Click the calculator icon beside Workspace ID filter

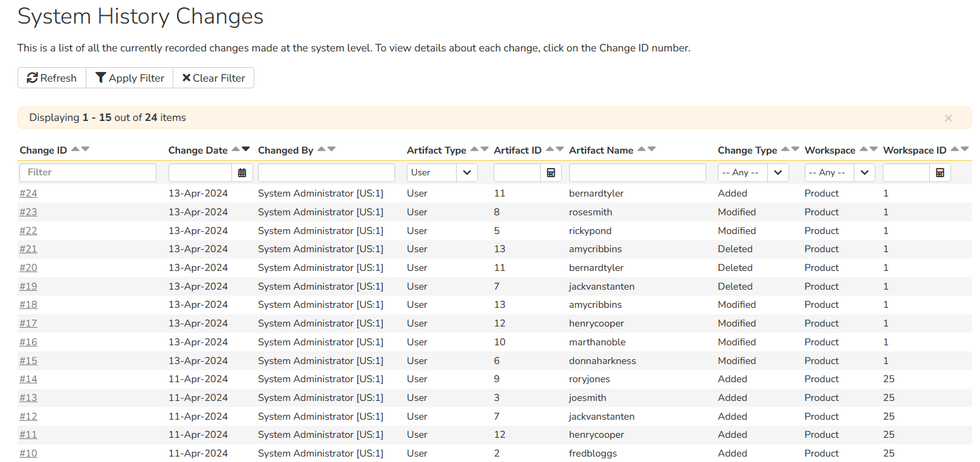[940, 173]
